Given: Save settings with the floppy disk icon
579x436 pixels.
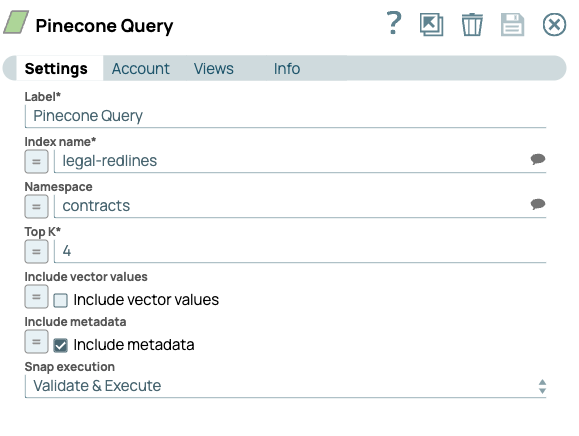Looking at the screenshot, I should [x=512, y=25].
